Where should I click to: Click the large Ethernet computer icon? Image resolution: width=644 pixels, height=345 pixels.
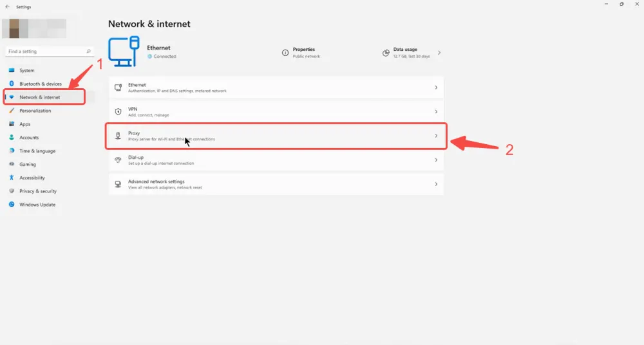click(x=124, y=51)
